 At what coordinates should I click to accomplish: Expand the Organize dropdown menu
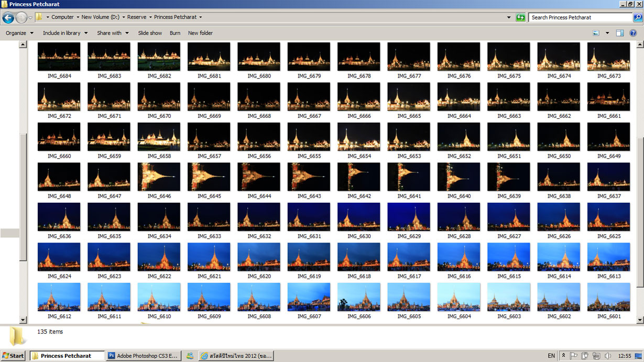coord(19,33)
